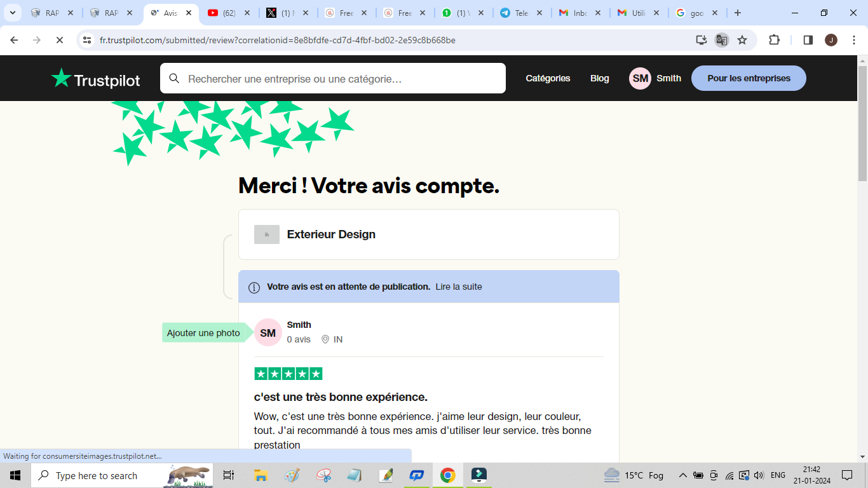Toggle the browser side panel
868x488 pixels.
(x=808, y=40)
